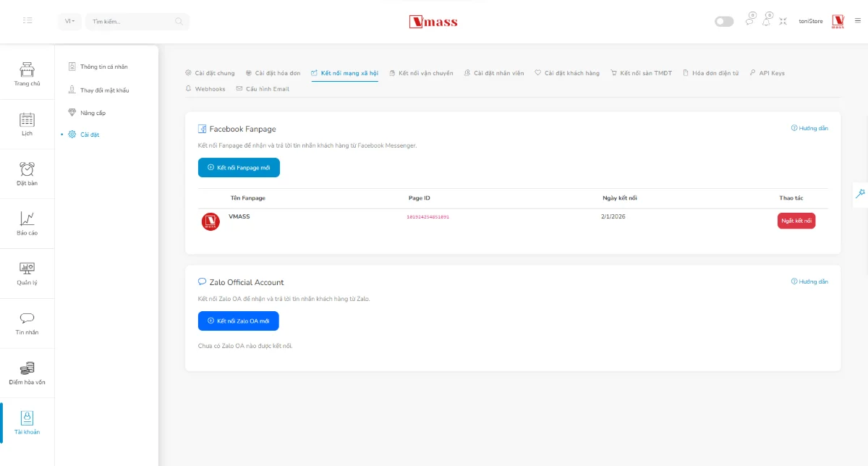Click the Vmass logo in the header
This screenshot has height=466, width=868.
(433, 21)
